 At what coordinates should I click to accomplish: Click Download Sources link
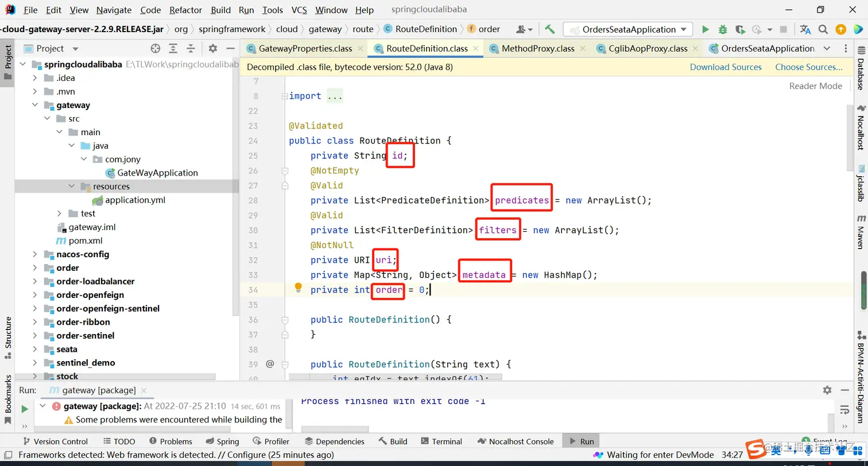tap(726, 67)
